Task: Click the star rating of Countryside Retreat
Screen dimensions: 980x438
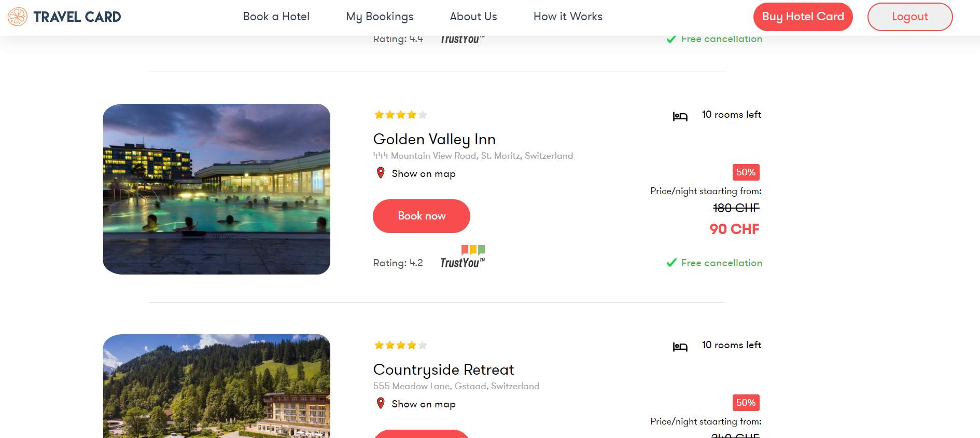Action: tap(400, 345)
